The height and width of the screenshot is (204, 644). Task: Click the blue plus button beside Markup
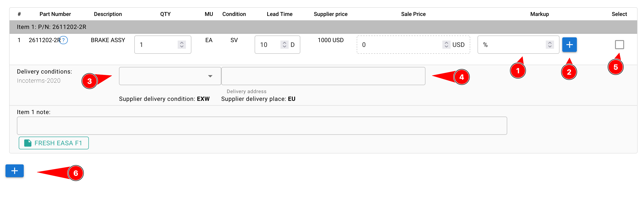[569, 45]
